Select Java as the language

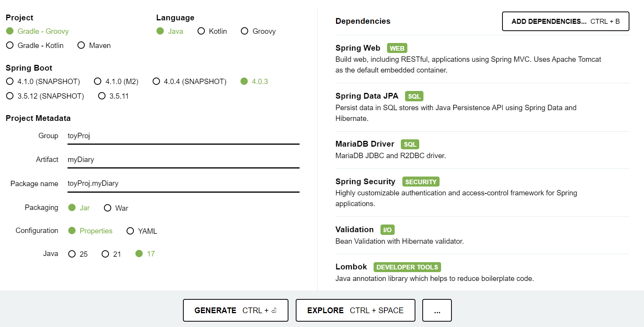[x=170, y=31]
